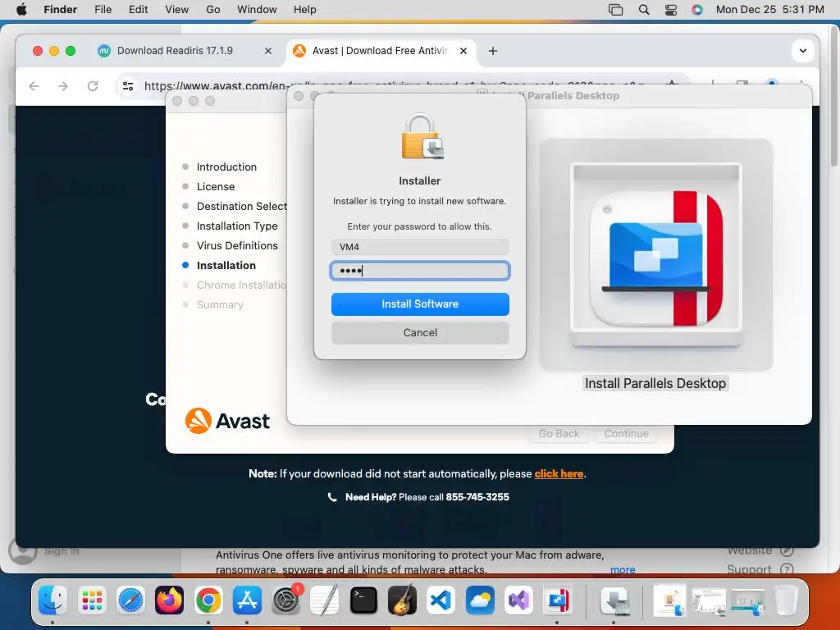
Task: Click the Go Back button in Avast installer
Action: [x=559, y=433]
